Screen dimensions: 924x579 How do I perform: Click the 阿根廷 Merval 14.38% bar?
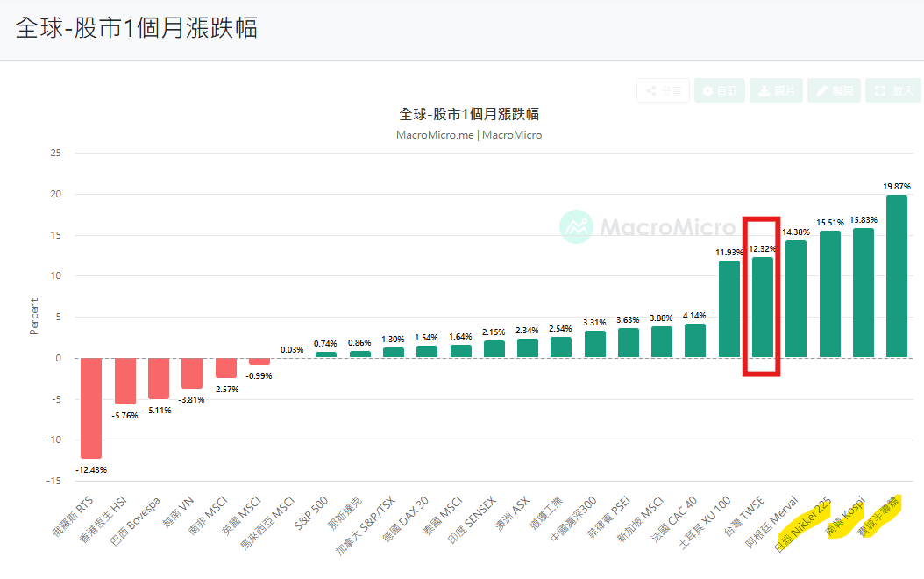[x=795, y=299]
